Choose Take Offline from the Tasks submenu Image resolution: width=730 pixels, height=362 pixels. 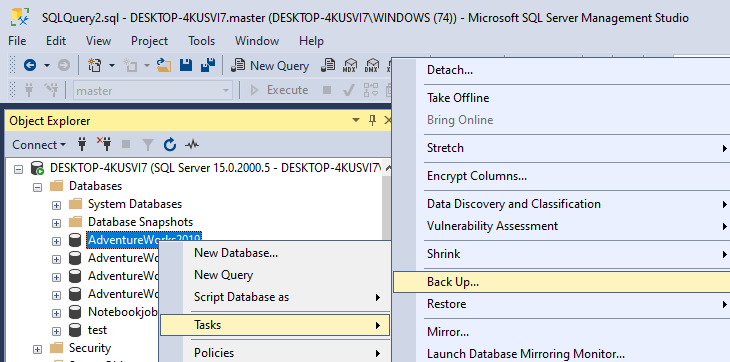coord(561,98)
